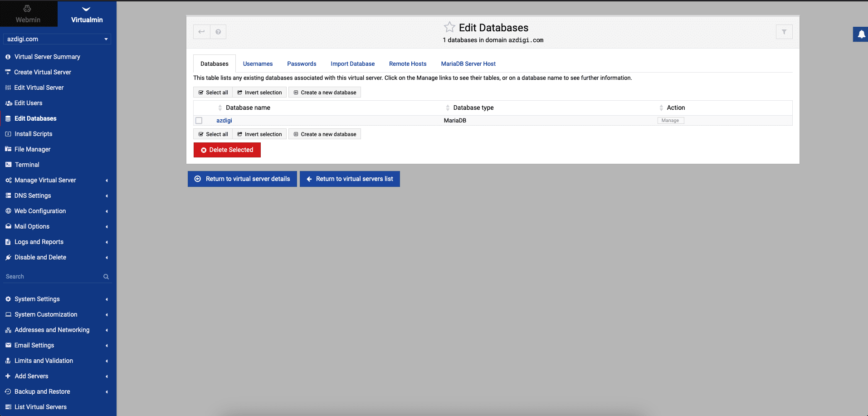Click Manage button for azdigi database
The image size is (868, 416).
[x=670, y=121]
